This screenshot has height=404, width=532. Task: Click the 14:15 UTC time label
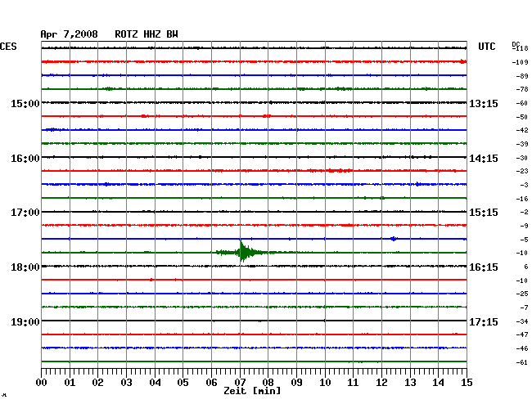(x=484, y=159)
